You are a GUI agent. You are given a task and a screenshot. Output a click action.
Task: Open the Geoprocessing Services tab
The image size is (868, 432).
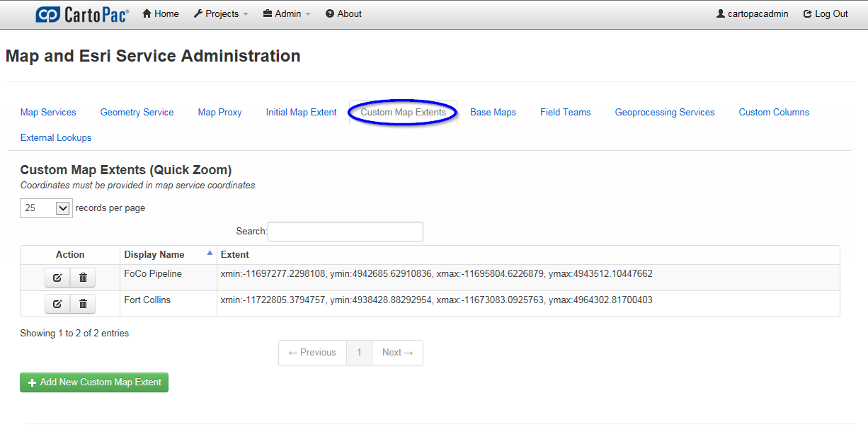click(x=664, y=112)
